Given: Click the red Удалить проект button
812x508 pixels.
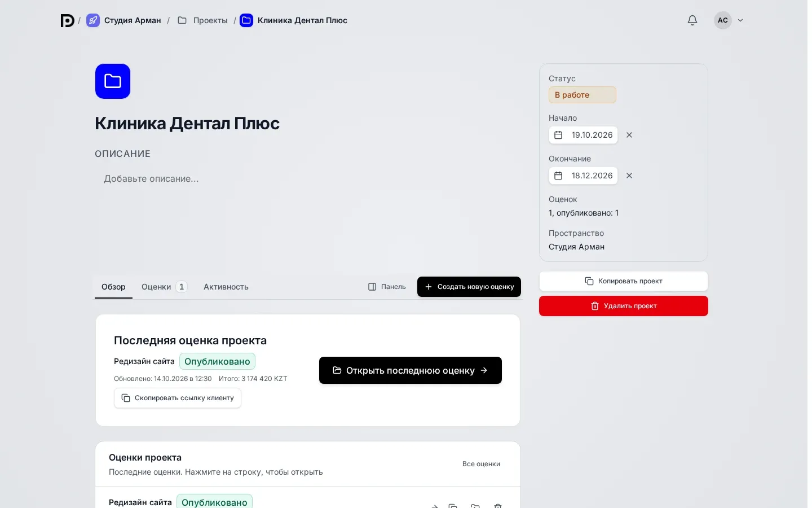Looking at the screenshot, I should (624, 306).
